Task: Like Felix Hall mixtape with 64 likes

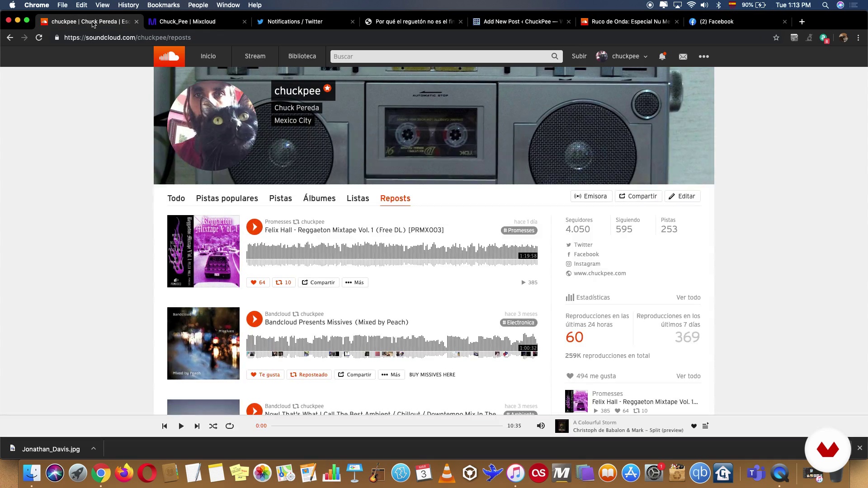Action: click(x=258, y=282)
